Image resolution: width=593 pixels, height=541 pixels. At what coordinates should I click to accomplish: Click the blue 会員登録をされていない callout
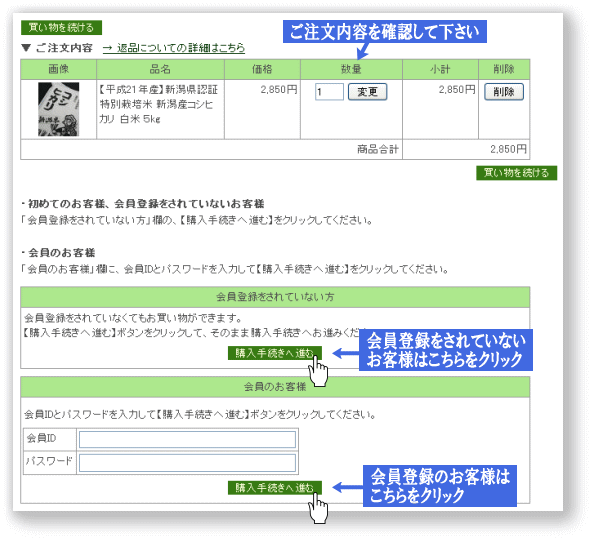tap(446, 350)
